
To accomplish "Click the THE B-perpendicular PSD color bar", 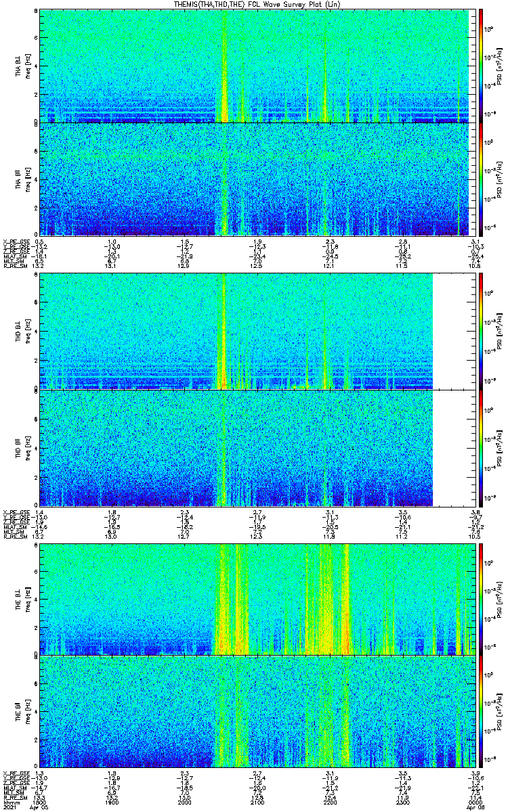I will 481,598.
